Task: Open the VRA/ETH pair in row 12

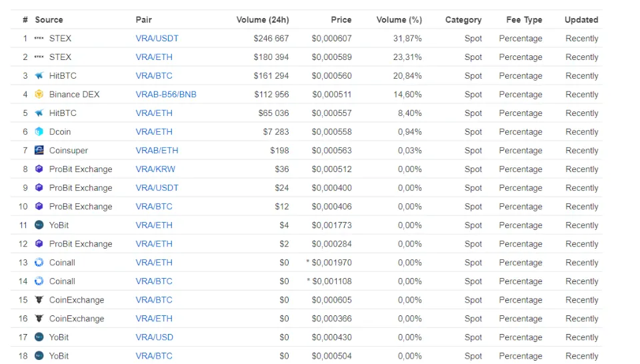Action: point(154,243)
